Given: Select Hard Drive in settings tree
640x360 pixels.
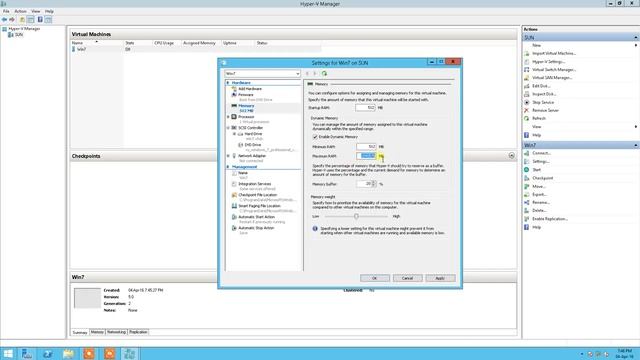Looking at the screenshot, I should pos(253,134).
